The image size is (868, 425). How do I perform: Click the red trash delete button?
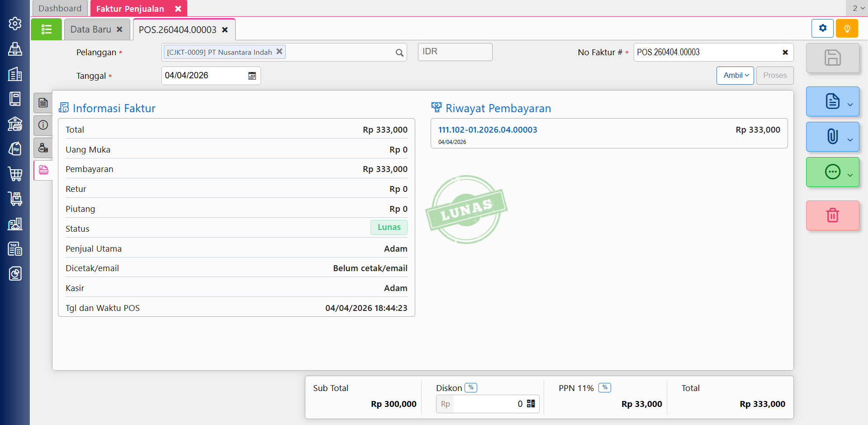832,215
